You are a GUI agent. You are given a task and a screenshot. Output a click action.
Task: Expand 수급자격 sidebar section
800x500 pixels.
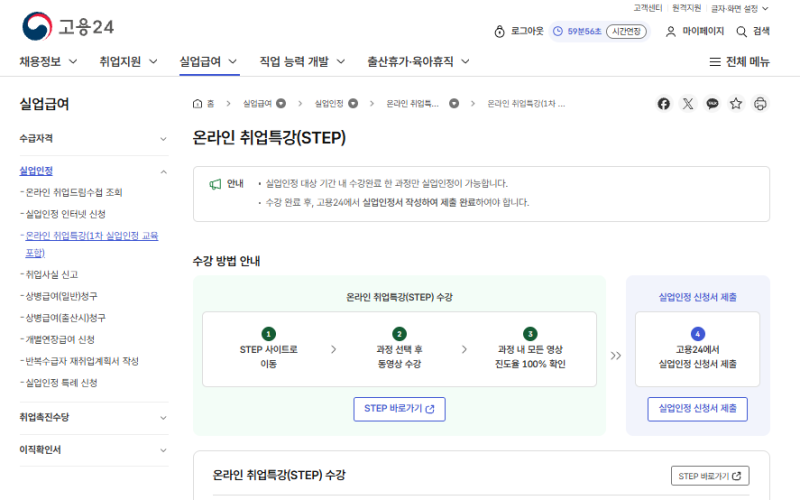coord(163,139)
